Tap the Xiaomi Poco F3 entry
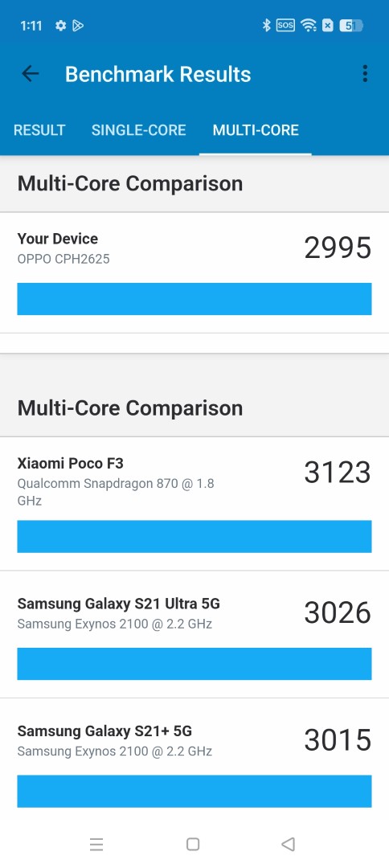 pos(194,504)
